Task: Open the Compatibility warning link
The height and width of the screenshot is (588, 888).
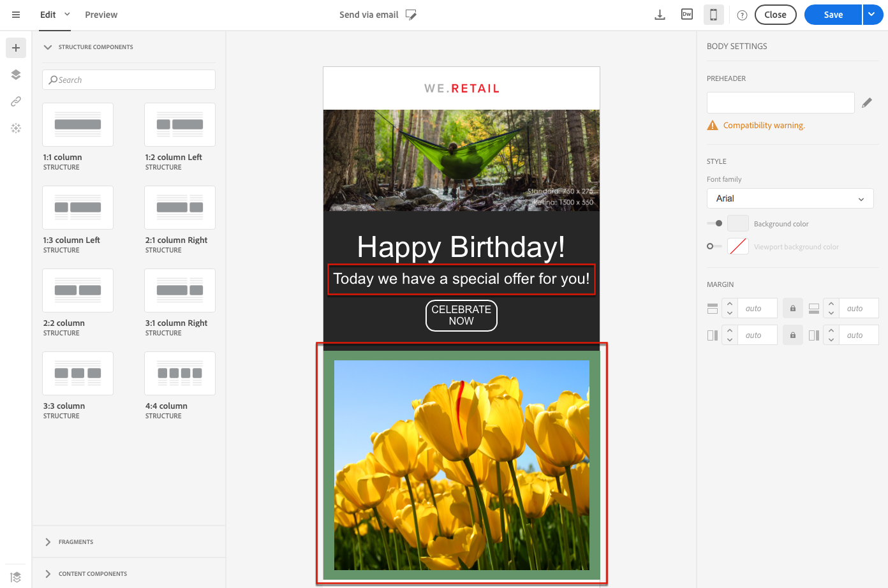Action: click(764, 126)
